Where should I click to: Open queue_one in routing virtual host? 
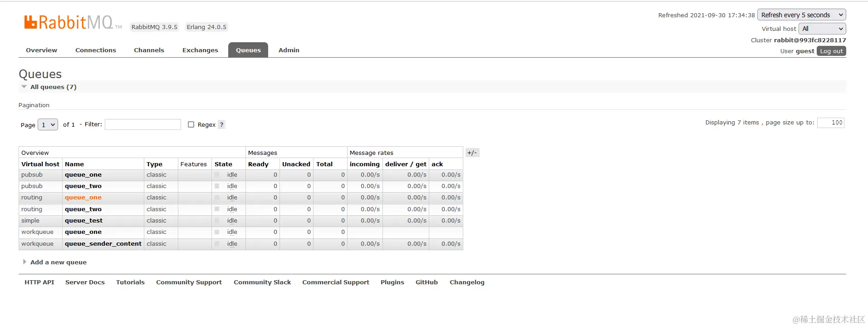point(83,198)
